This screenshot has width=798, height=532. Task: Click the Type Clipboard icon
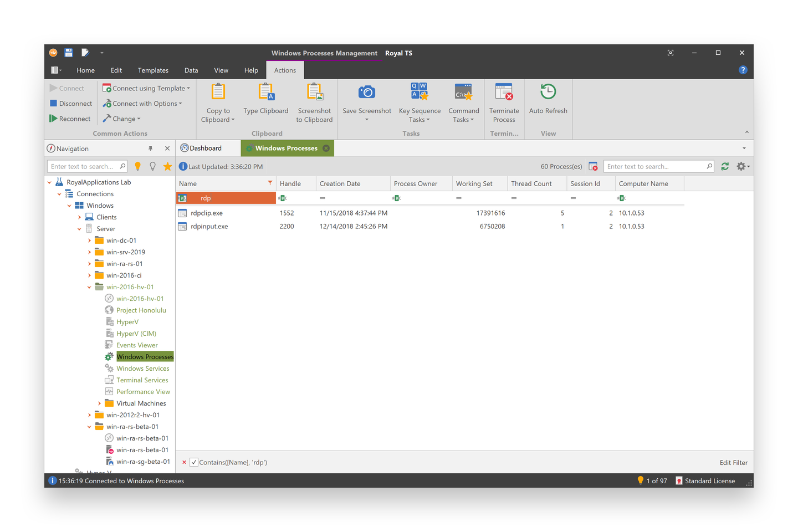(265, 93)
